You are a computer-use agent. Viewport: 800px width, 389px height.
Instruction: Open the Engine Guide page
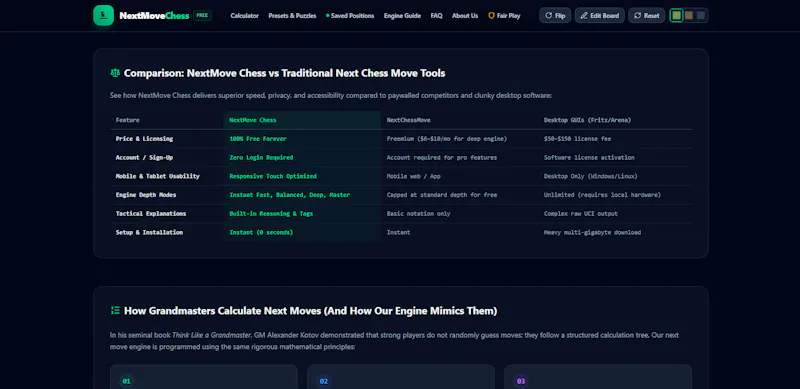(402, 16)
